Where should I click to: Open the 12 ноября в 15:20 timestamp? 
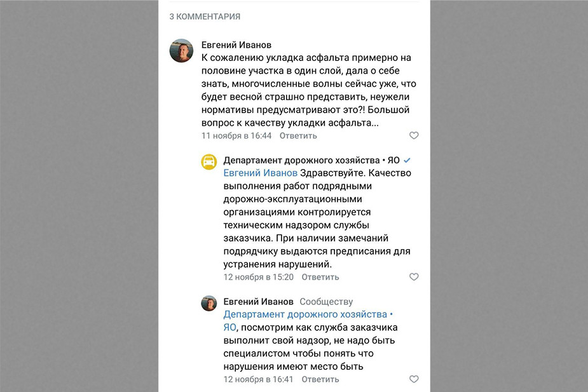coord(258,277)
